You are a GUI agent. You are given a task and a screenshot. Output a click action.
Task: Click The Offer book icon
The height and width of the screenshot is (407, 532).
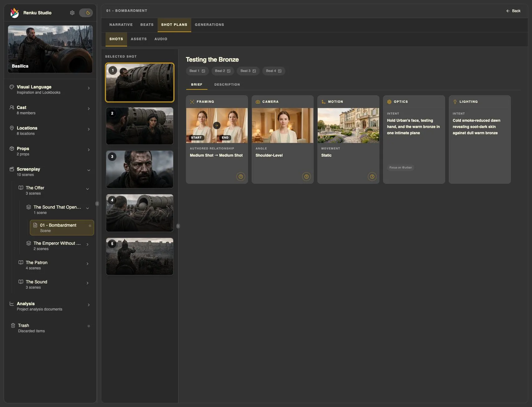coord(21,188)
